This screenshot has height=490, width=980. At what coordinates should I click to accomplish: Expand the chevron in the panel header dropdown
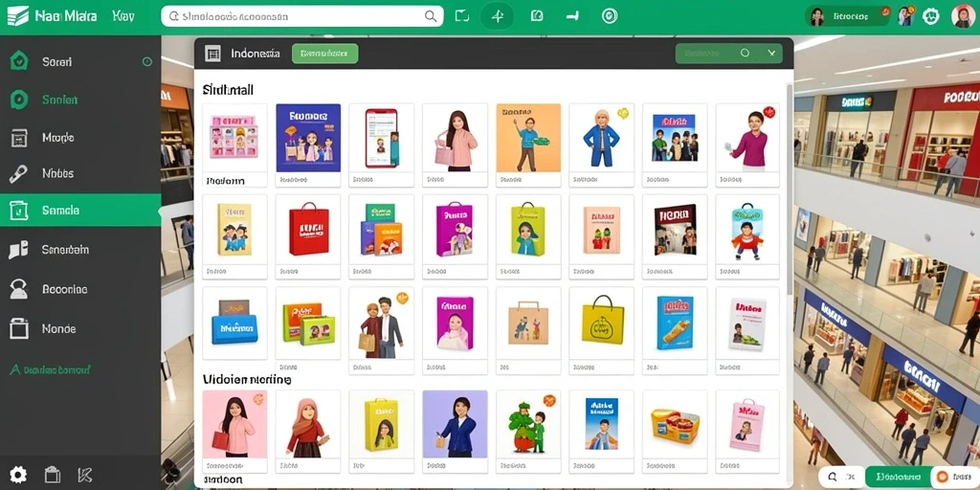click(771, 54)
